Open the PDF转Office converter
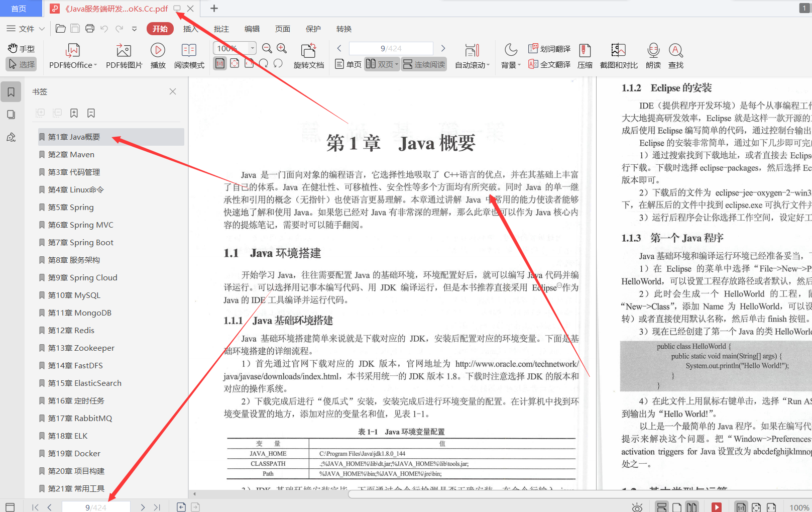Viewport: 812px width, 512px height. tap(72, 55)
